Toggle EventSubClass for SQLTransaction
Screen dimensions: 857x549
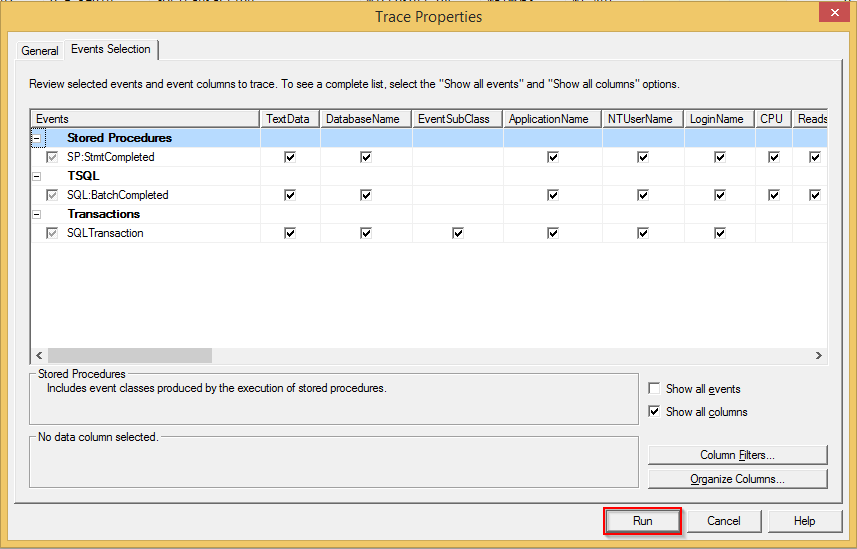[458, 233]
